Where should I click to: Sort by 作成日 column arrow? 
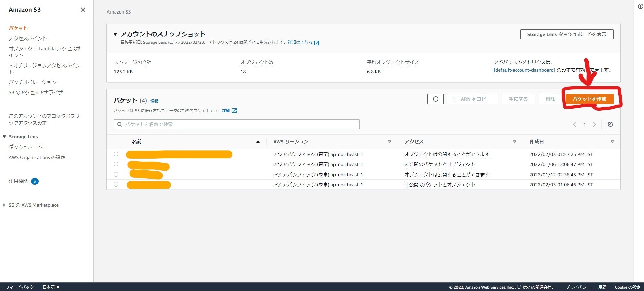(x=612, y=142)
